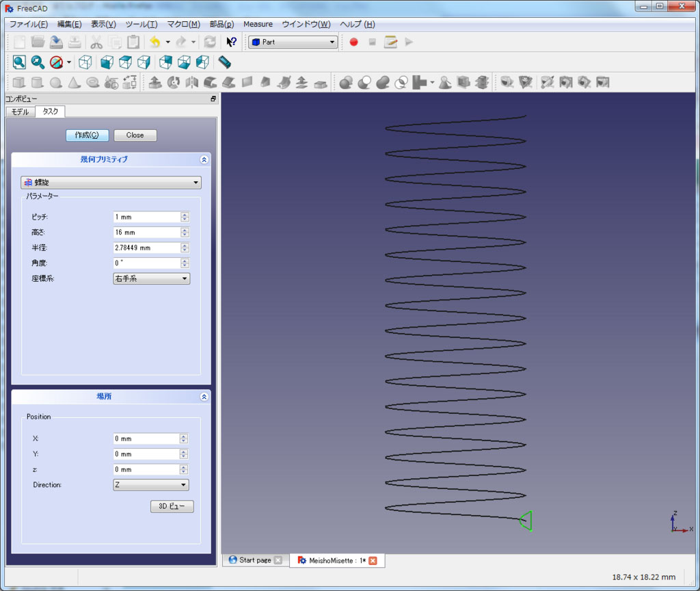Switch to the モデル tab
700x591 pixels.
coord(20,111)
